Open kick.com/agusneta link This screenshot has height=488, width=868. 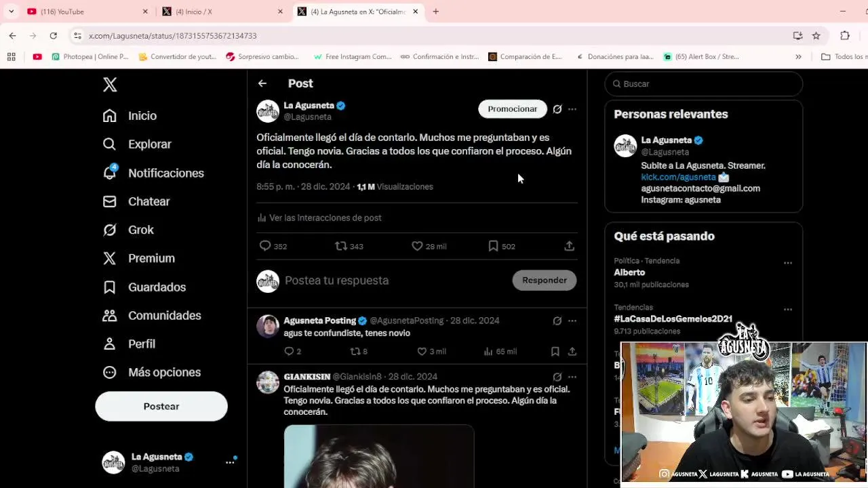(x=679, y=177)
